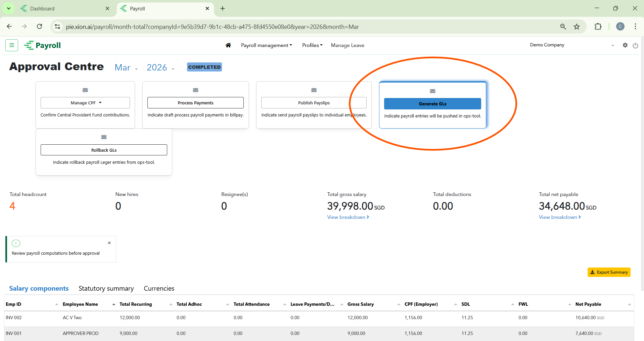Click the Generate GLs button

(x=432, y=104)
